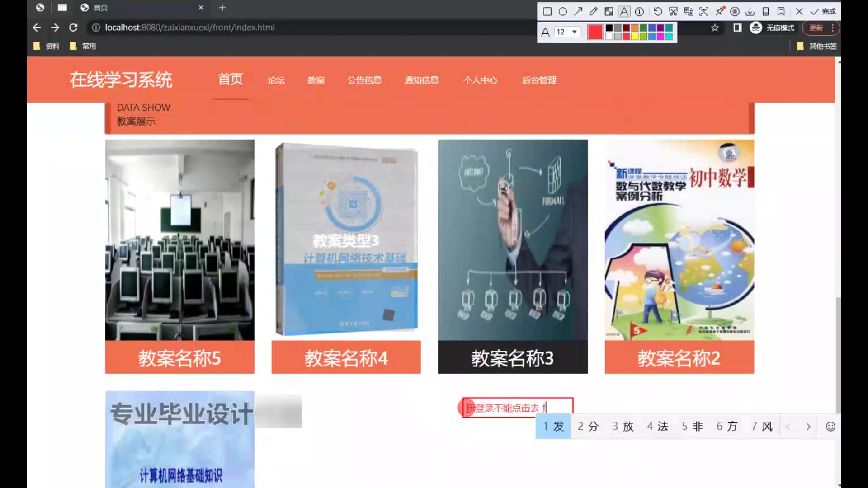Pick the dark green color swatch

point(643,28)
